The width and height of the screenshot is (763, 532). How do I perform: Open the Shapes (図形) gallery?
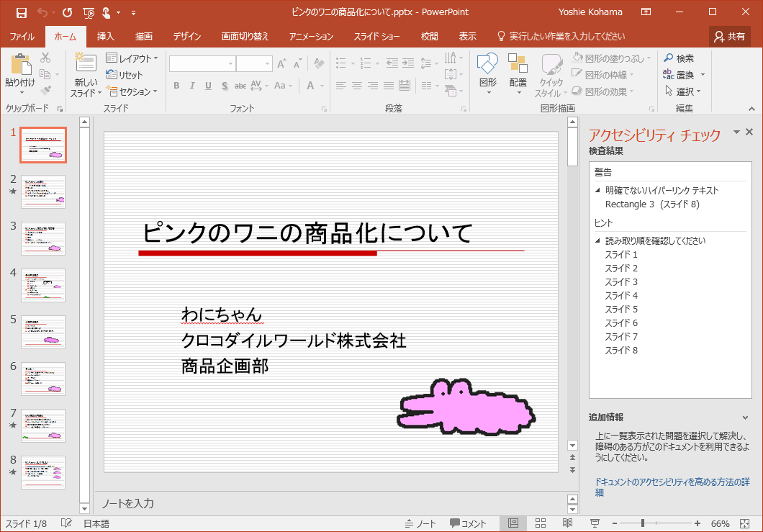click(487, 67)
